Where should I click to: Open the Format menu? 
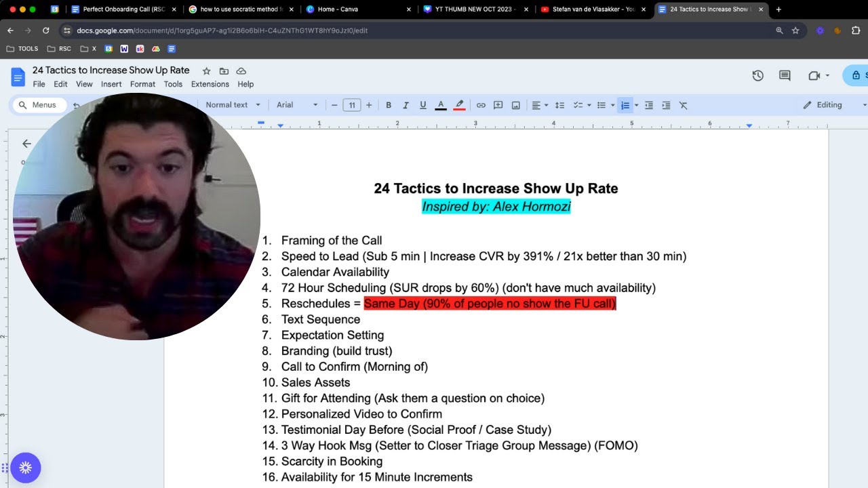(142, 84)
